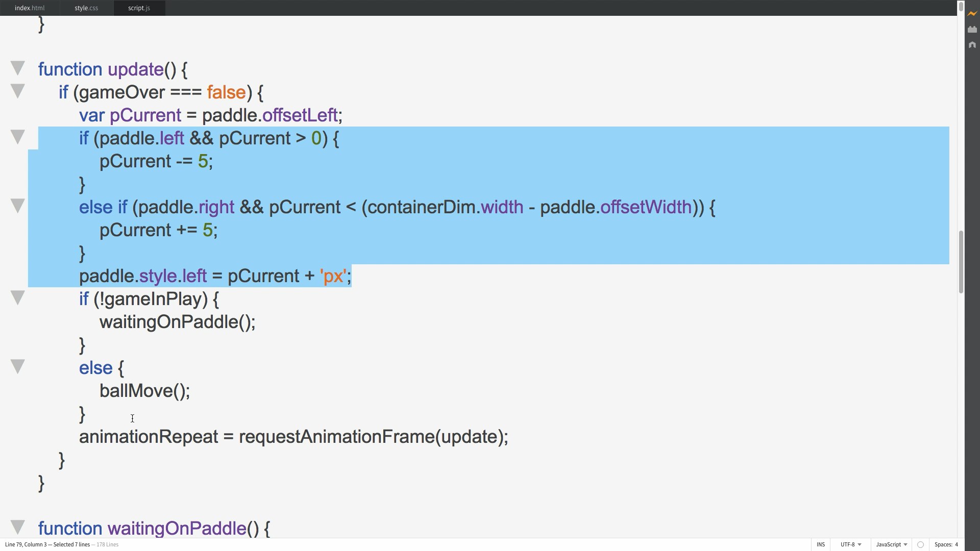Image resolution: width=980 pixels, height=551 pixels.
Task: Click the 'animationRepeat' variable name
Action: click(x=149, y=437)
